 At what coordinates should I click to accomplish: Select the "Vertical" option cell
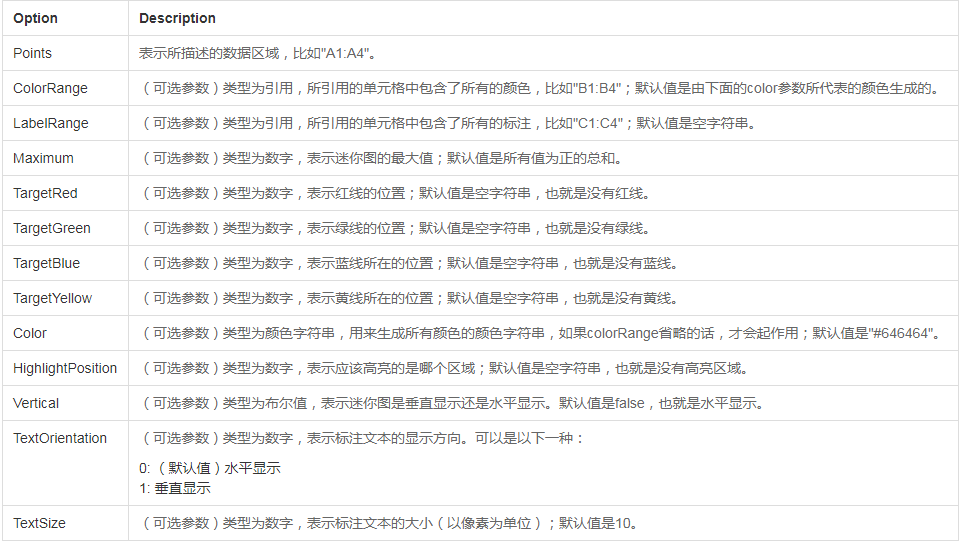point(65,404)
